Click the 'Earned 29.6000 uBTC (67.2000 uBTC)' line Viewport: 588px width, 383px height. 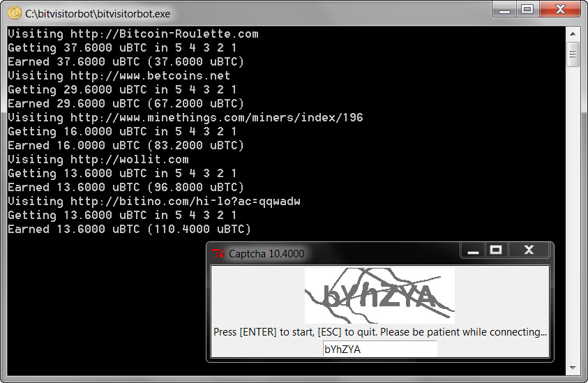[126, 103]
